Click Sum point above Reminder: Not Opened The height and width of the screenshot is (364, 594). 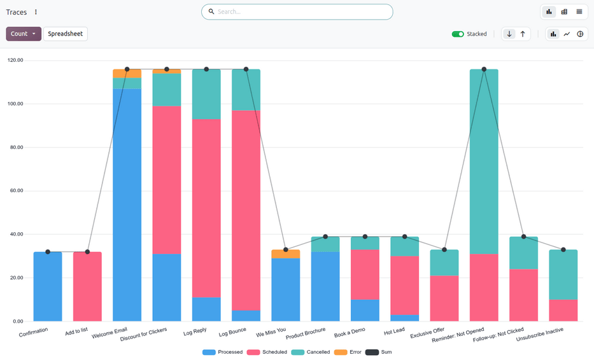tap(484, 69)
